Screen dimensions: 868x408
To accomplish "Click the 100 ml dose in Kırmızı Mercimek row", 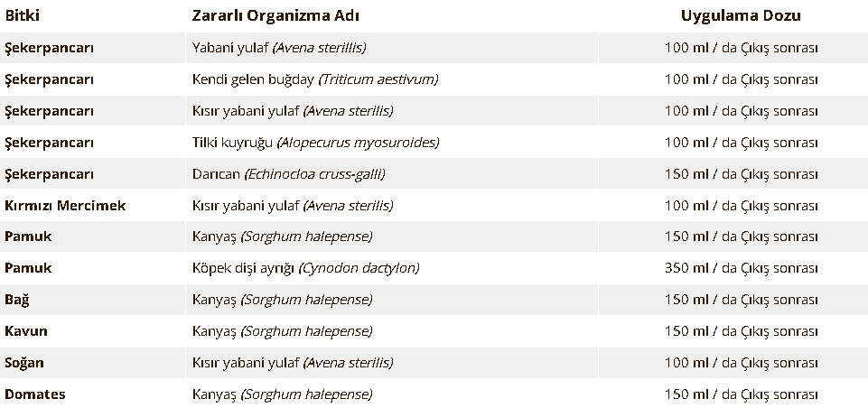I will (741, 206).
